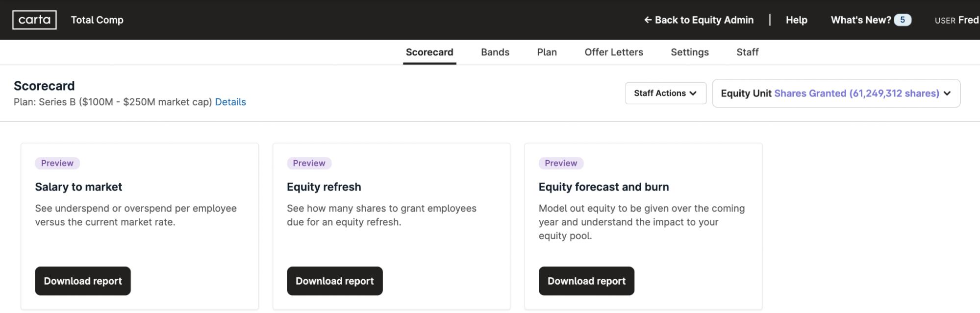Click the Preview badge on Salary to market card

[x=57, y=163]
